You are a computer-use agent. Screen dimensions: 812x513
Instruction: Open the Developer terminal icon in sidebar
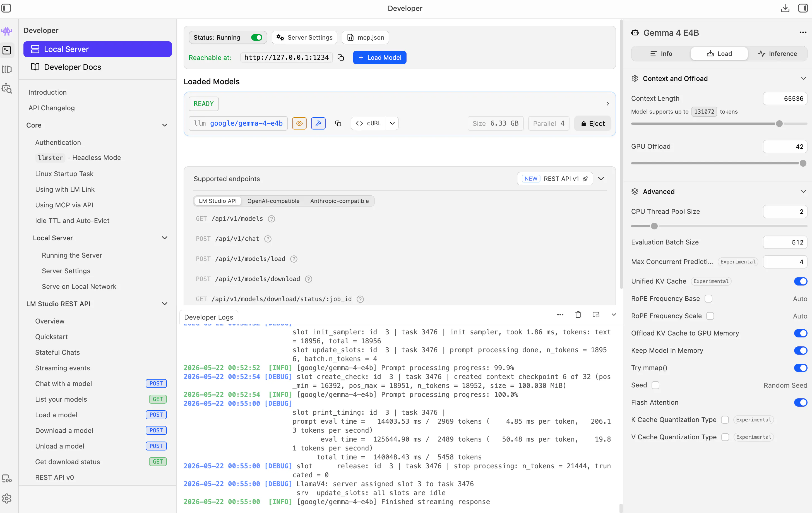(7, 50)
